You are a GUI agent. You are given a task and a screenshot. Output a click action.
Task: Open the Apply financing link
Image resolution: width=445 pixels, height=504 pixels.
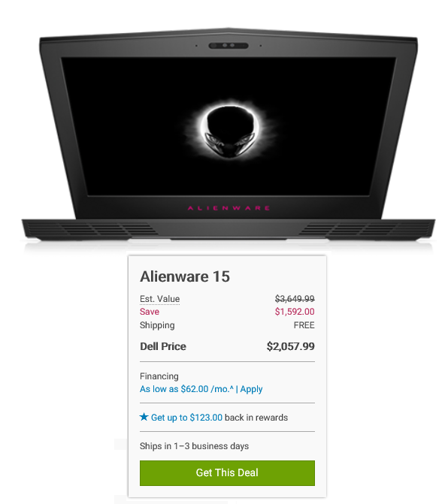click(251, 389)
